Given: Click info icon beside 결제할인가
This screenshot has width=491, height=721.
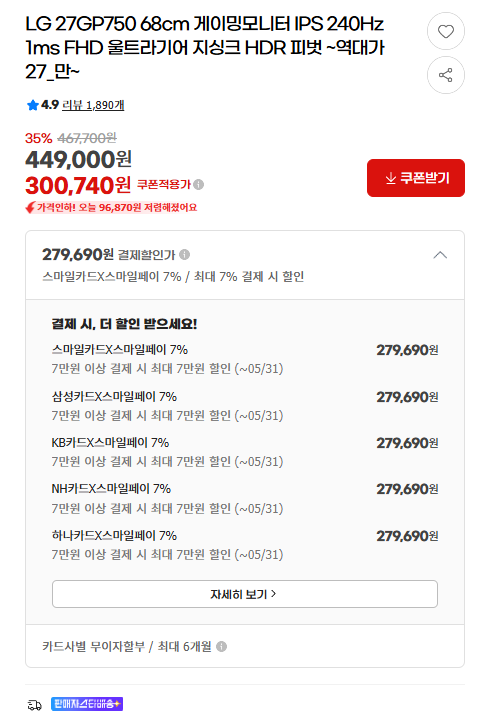Looking at the screenshot, I should click(x=184, y=254).
